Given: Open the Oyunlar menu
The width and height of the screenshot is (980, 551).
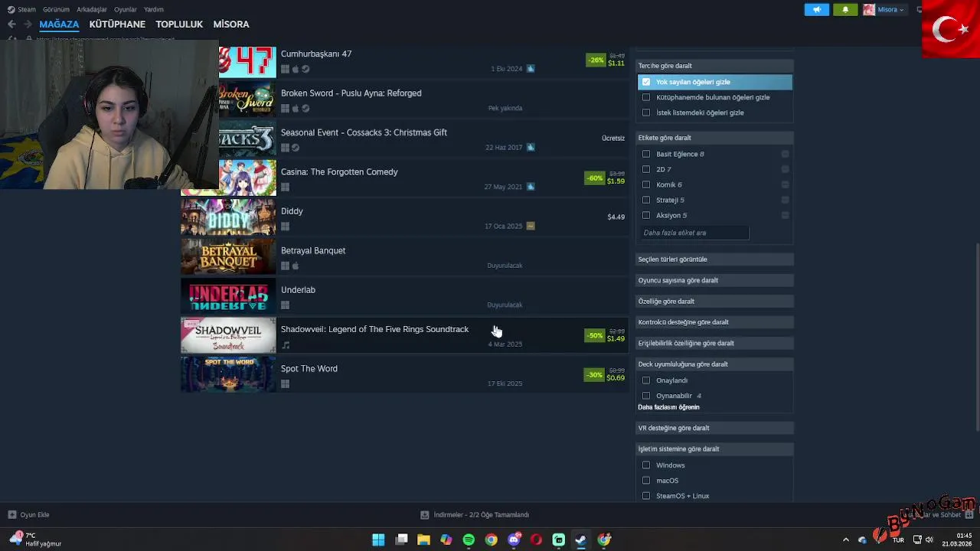Looking at the screenshot, I should (x=126, y=9).
